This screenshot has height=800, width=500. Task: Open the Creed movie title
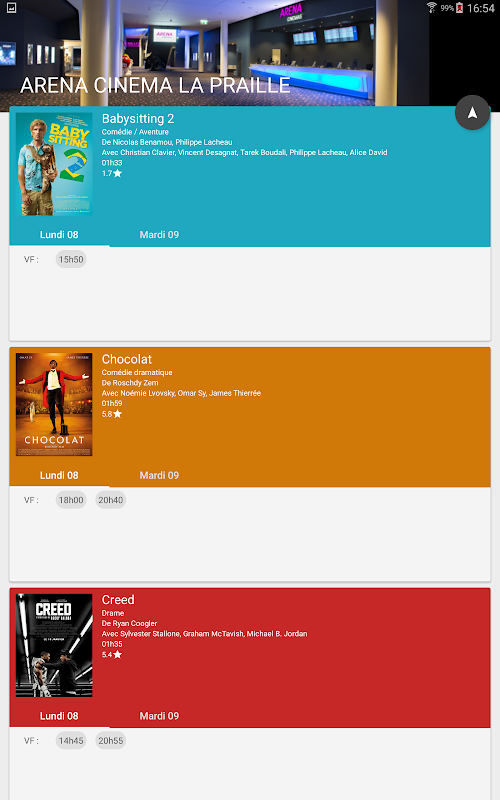[x=118, y=600]
